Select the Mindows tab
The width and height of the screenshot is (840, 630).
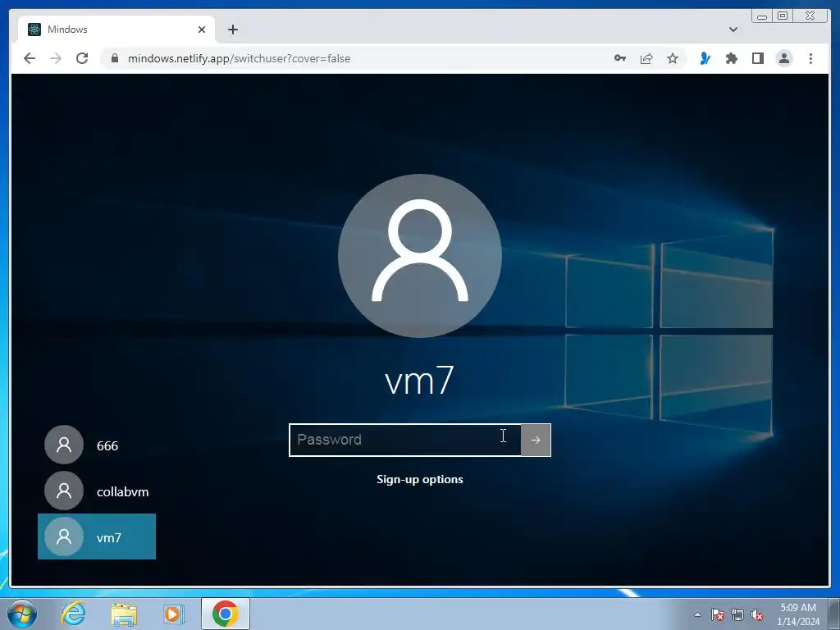pyautogui.click(x=116, y=30)
